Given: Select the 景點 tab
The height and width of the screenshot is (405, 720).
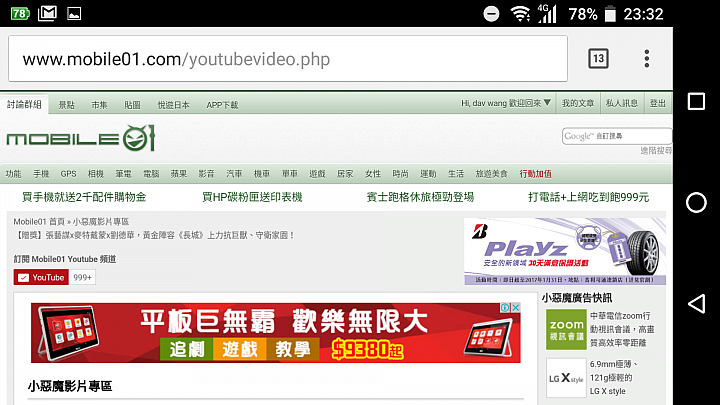Looking at the screenshot, I should [66, 105].
